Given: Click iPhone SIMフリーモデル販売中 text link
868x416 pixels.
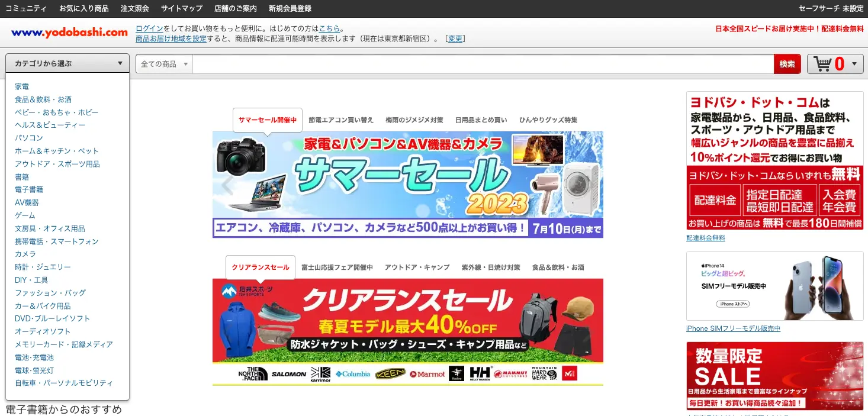Looking at the screenshot, I should pyautogui.click(x=733, y=328).
